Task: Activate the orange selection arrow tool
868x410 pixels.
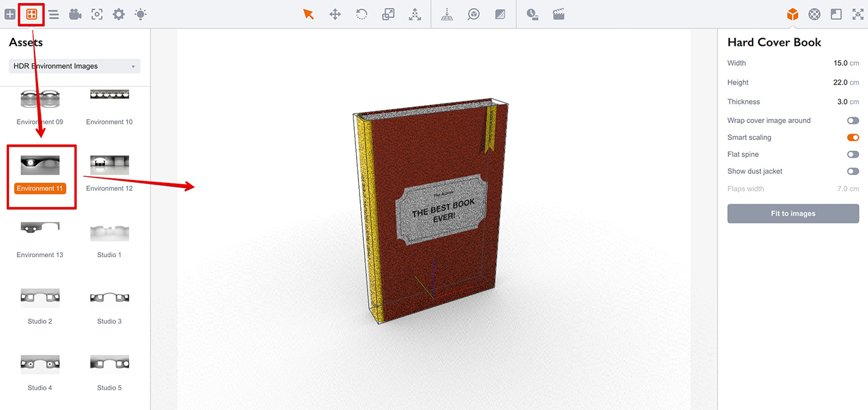Action: coord(308,14)
